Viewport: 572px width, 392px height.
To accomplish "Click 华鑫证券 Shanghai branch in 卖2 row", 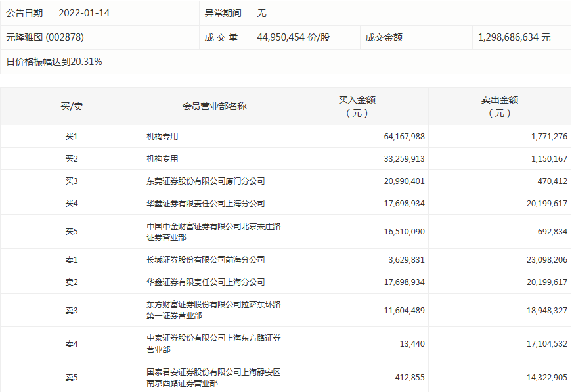I will pyautogui.click(x=206, y=282).
